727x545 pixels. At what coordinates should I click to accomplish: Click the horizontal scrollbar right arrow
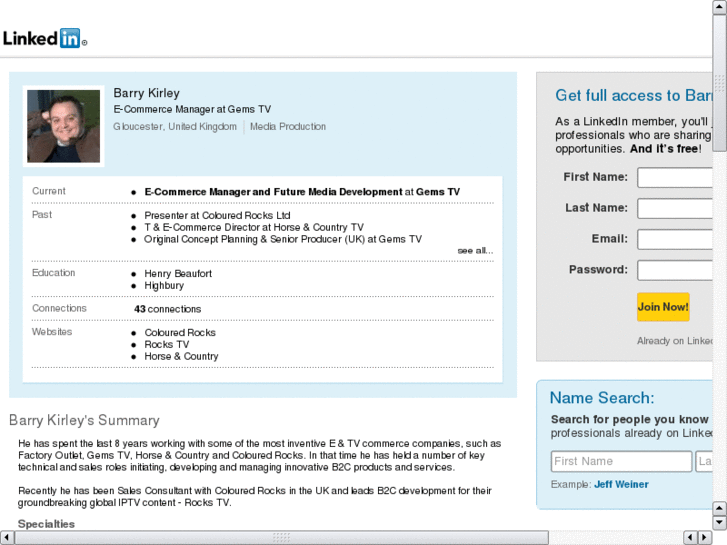(705, 538)
